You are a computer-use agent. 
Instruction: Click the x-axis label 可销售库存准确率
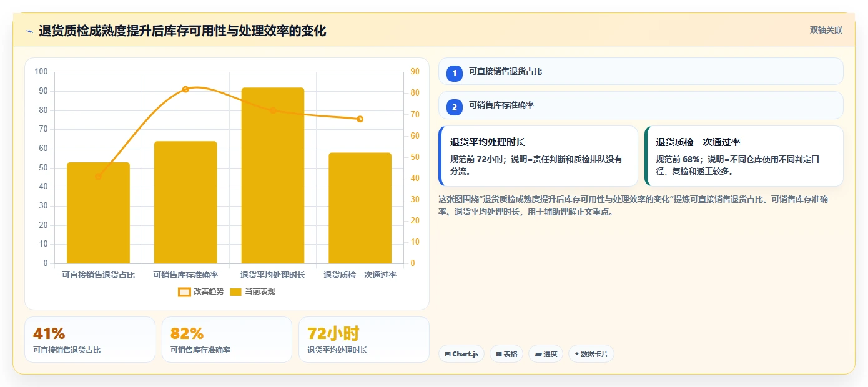(x=185, y=275)
